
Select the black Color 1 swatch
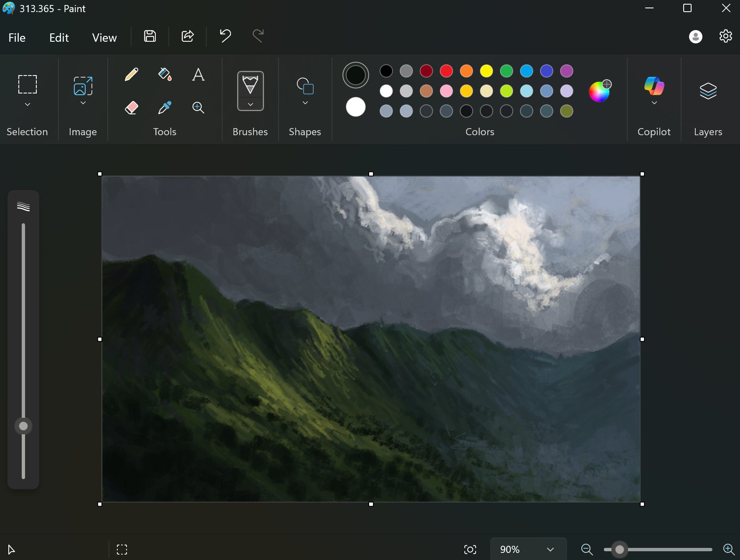tap(356, 75)
